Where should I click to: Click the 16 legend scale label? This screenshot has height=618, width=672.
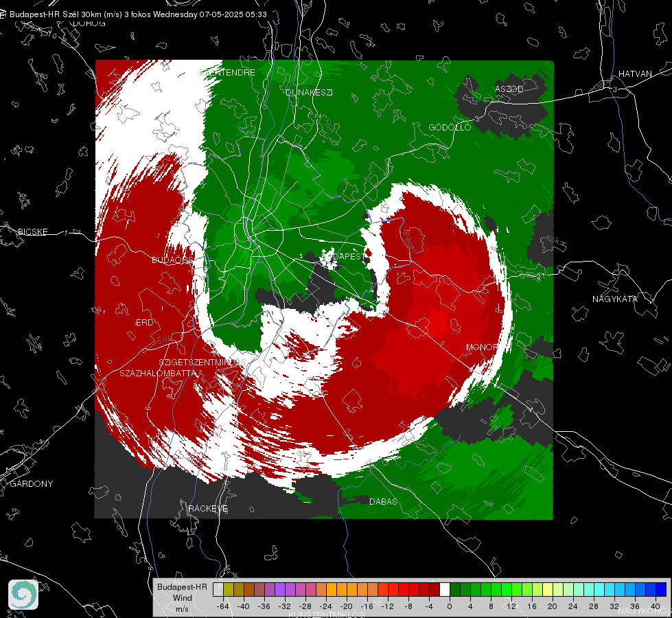click(x=532, y=606)
